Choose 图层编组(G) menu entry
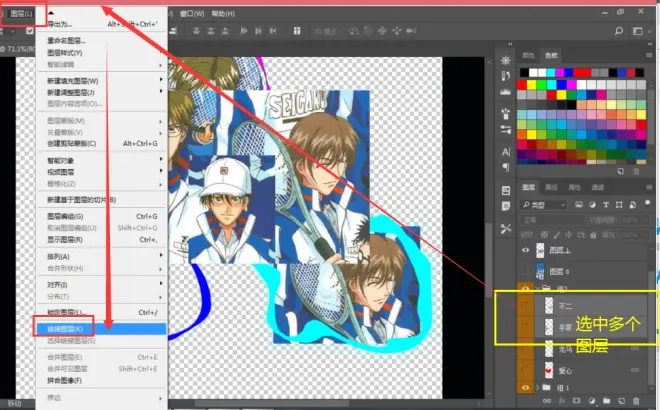 click(x=101, y=216)
